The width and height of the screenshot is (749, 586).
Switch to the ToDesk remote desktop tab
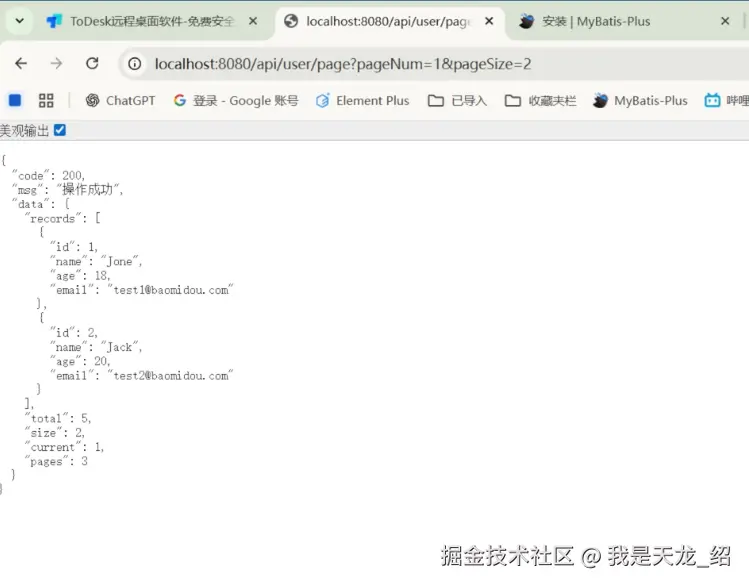click(151, 21)
